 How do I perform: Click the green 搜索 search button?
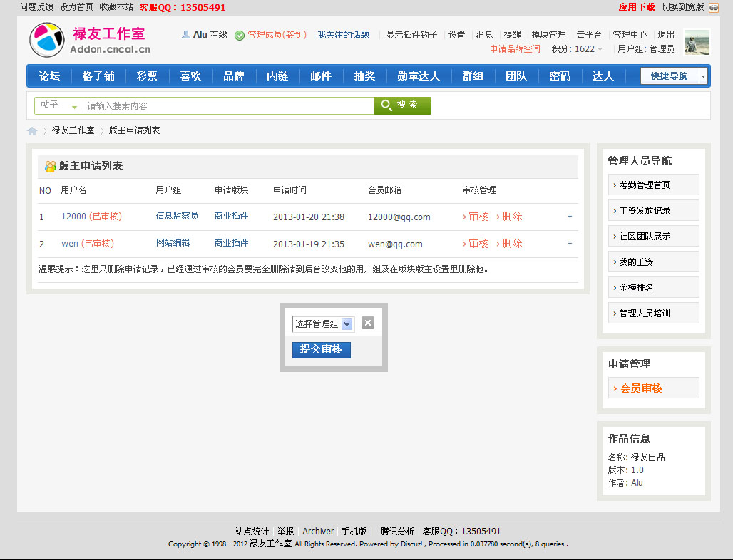click(403, 105)
